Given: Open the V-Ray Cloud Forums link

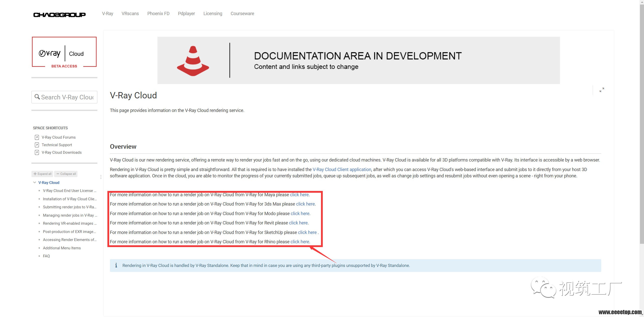Looking at the screenshot, I should pyautogui.click(x=59, y=137).
